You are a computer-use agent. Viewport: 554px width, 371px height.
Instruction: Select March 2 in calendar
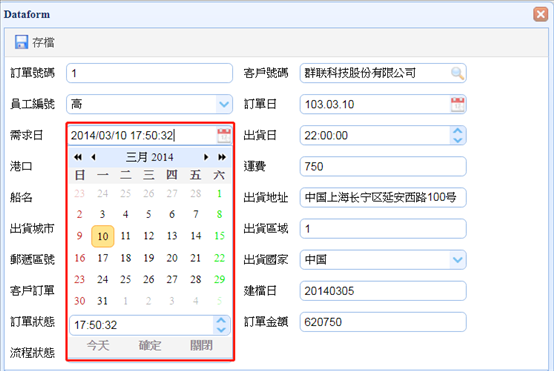click(x=79, y=214)
